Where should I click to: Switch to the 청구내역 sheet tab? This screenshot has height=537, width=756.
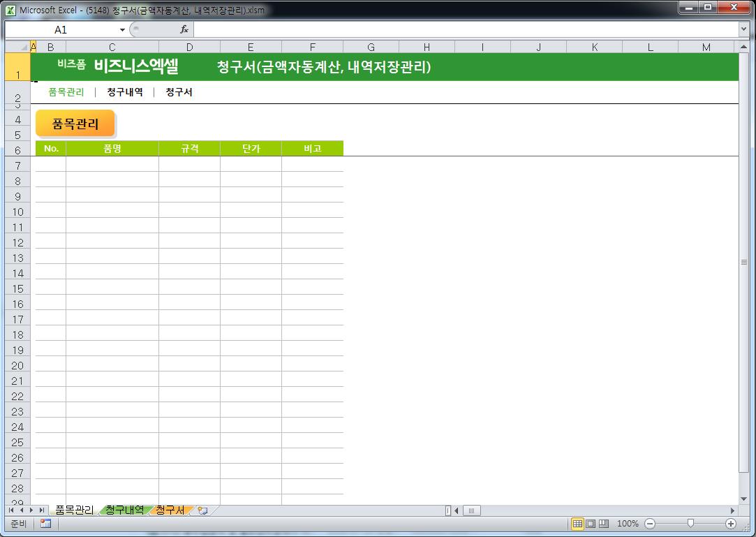point(124,510)
